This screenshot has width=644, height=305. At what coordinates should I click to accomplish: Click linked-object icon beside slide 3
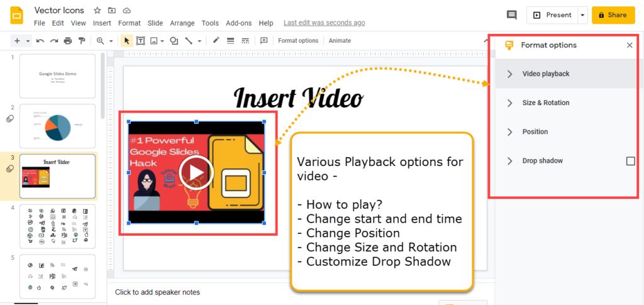(x=10, y=169)
